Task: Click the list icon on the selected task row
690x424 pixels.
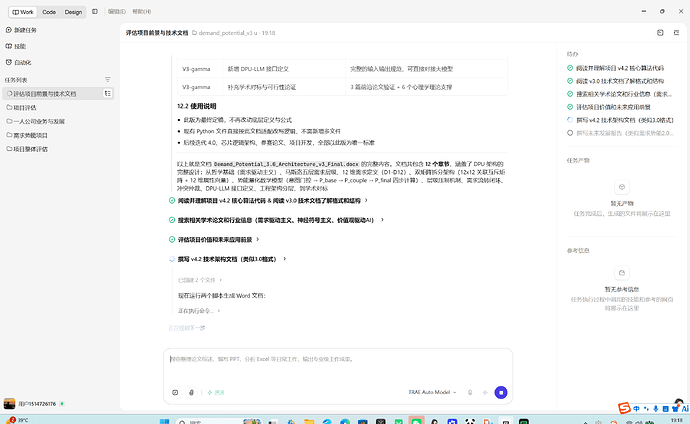Action: (x=107, y=93)
